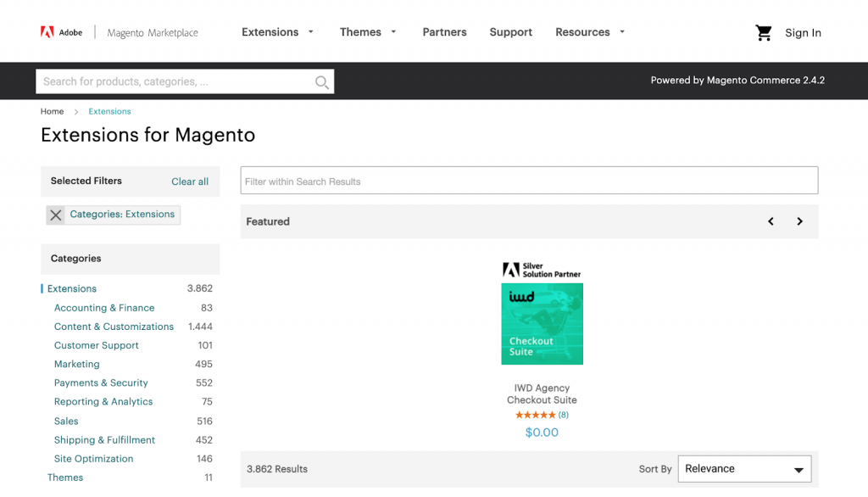Click the Filter within Search Results field
Viewport: 868px width, 497px height.
tap(529, 180)
